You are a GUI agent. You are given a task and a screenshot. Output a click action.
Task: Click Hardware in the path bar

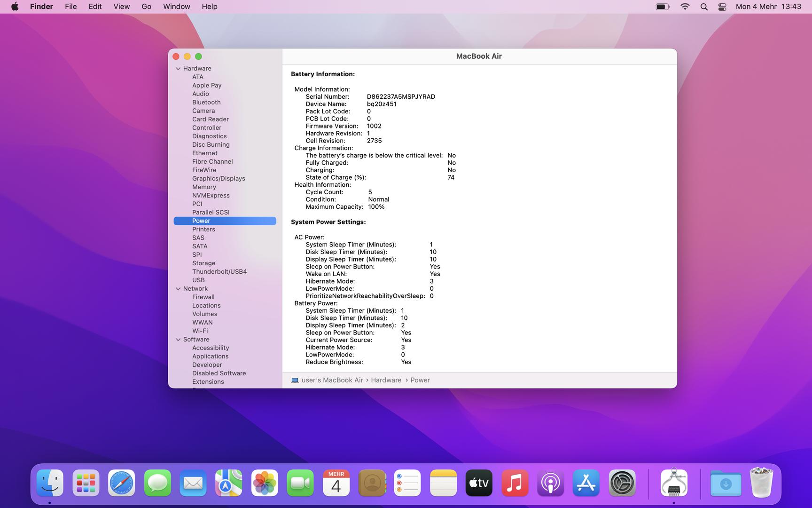[x=386, y=380]
